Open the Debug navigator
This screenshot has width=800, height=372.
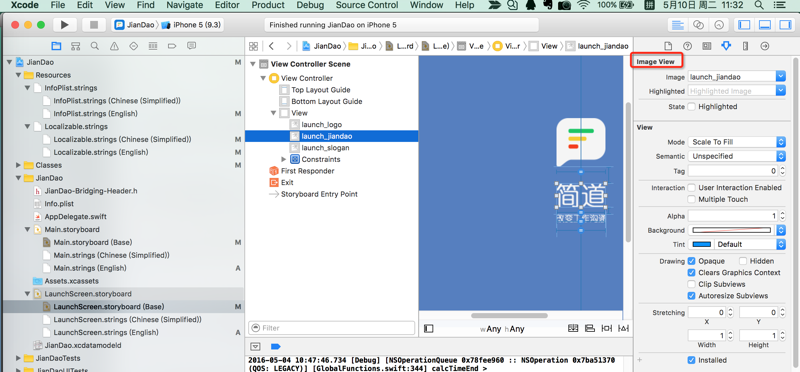coord(153,46)
